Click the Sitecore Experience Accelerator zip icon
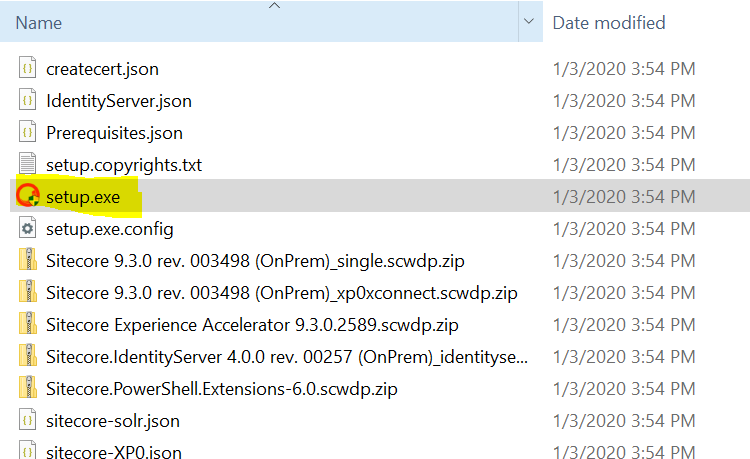 coord(28,324)
